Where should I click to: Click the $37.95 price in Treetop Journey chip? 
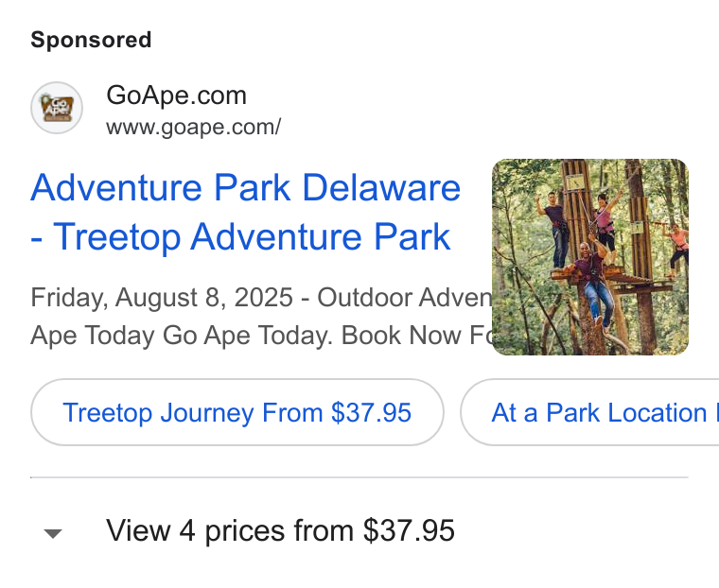(x=371, y=412)
